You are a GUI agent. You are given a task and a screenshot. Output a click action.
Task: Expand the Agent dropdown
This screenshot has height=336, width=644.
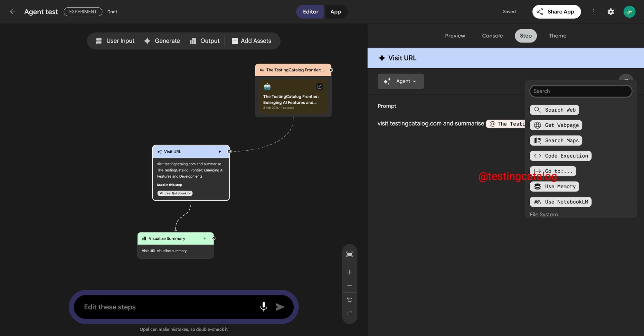[x=400, y=81]
